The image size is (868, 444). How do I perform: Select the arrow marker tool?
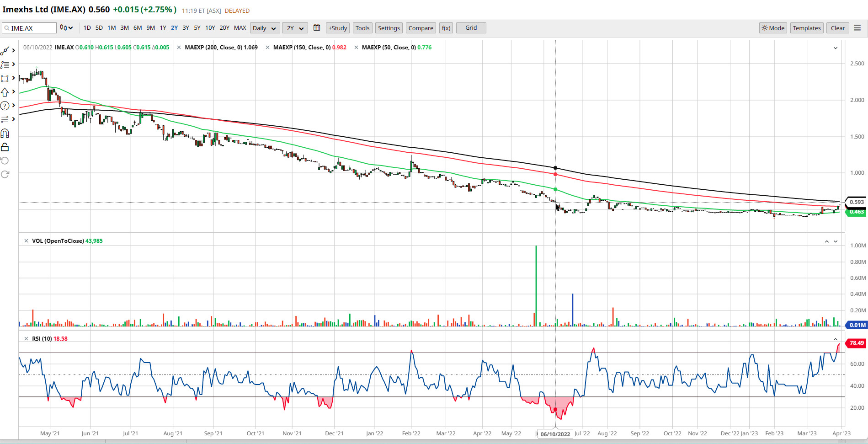coord(5,92)
